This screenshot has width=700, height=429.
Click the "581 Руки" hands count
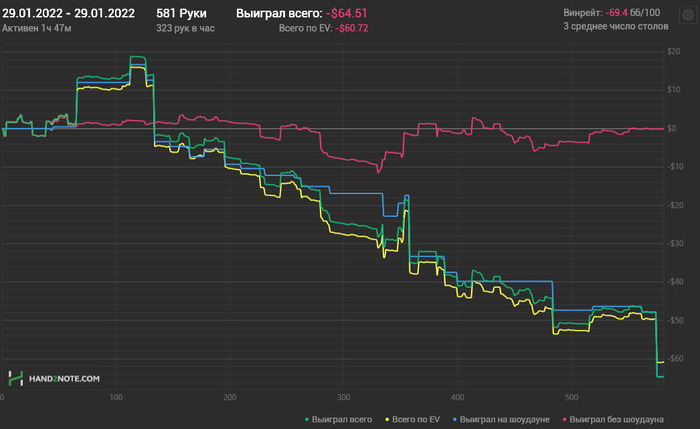(181, 13)
